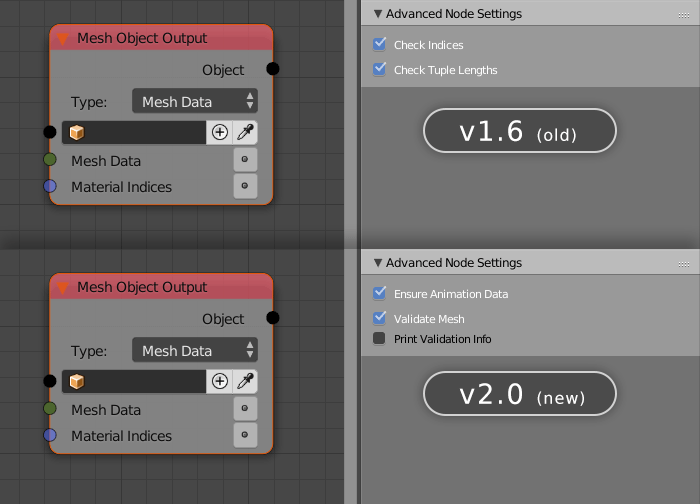The width and height of the screenshot is (700, 504).
Task: Click the v1.6 (old) label button
Action: click(520, 131)
